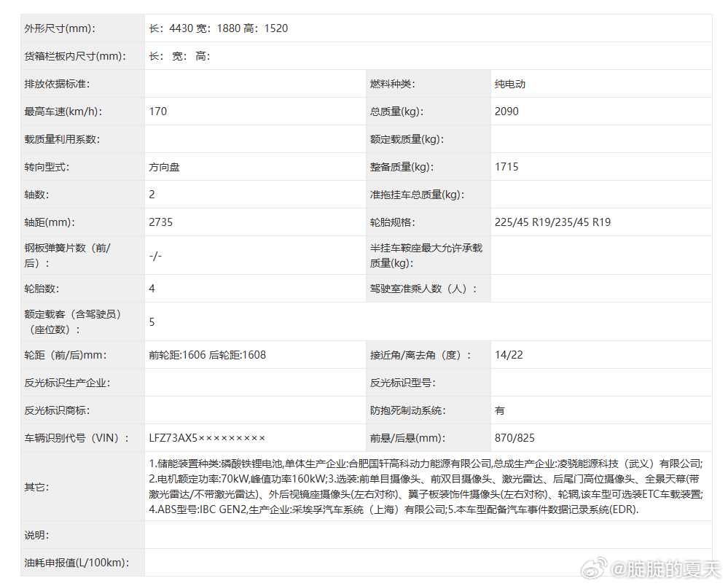The width and height of the screenshot is (728, 586).
Task: Click the 反光标识型号 label
Action: click(402, 383)
